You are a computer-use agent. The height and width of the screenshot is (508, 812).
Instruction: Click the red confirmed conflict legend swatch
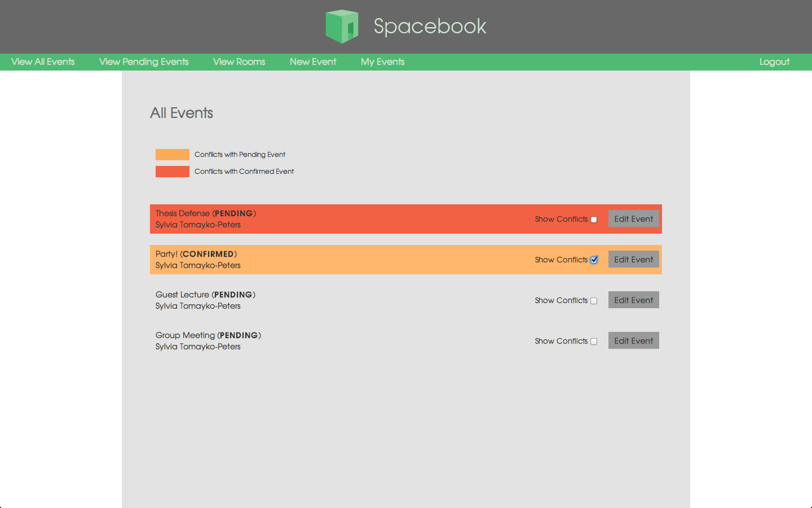(173, 172)
